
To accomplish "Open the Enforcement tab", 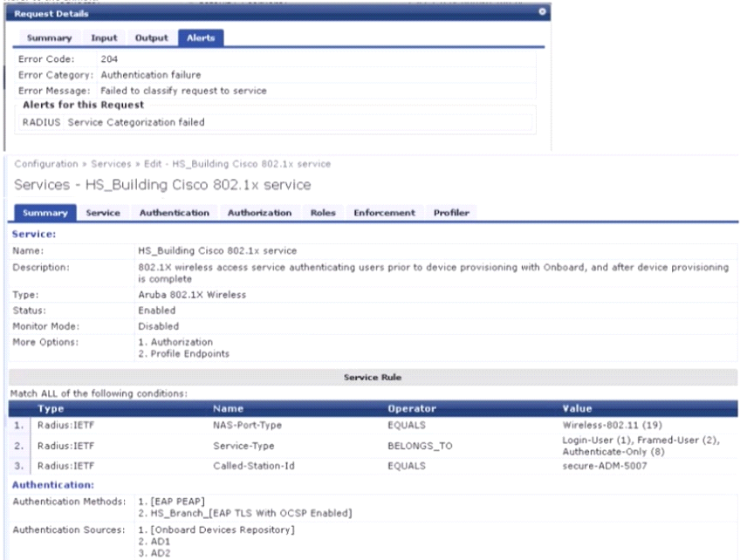I will click(385, 213).
